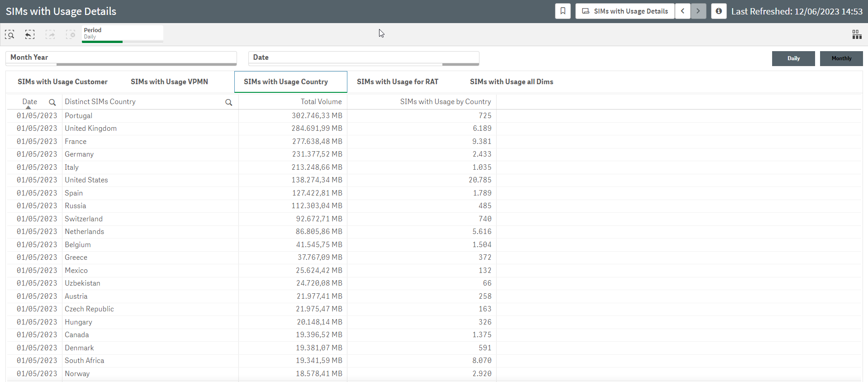
Task: Open the bookmarks panel
Action: click(x=563, y=11)
